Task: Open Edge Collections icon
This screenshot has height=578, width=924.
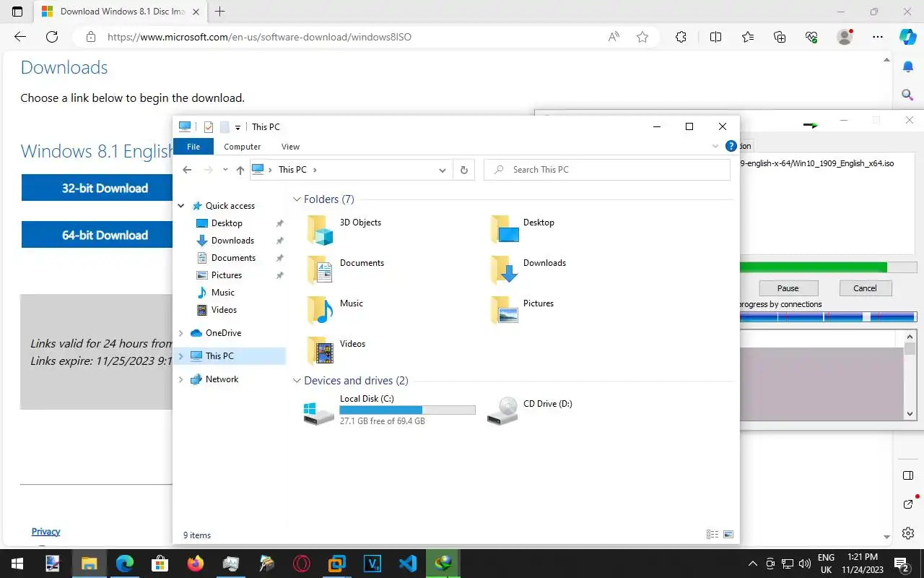Action: pos(780,37)
